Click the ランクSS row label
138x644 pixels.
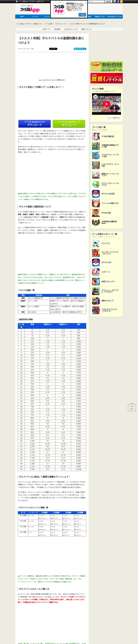click(23, 516)
